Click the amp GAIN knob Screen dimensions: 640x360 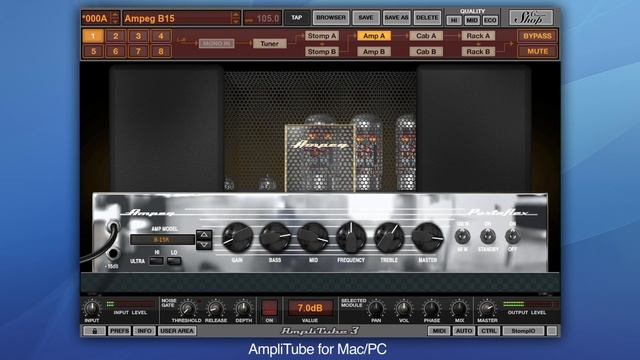click(237, 238)
